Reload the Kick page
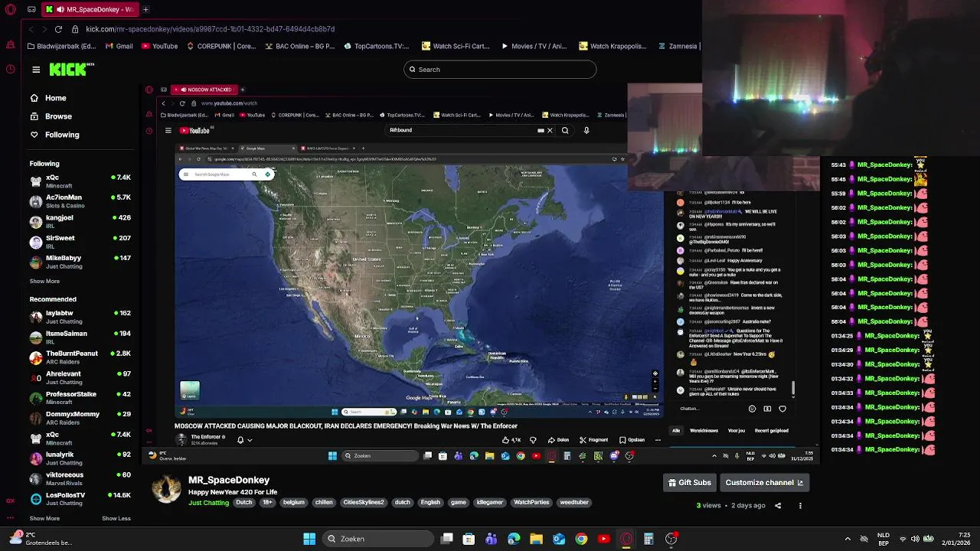 click(58, 29)
